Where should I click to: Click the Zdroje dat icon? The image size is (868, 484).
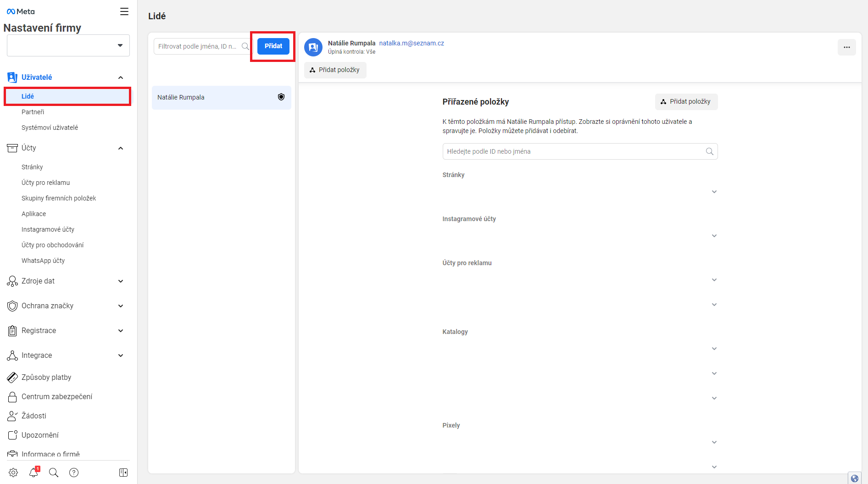tap(12, 281)
